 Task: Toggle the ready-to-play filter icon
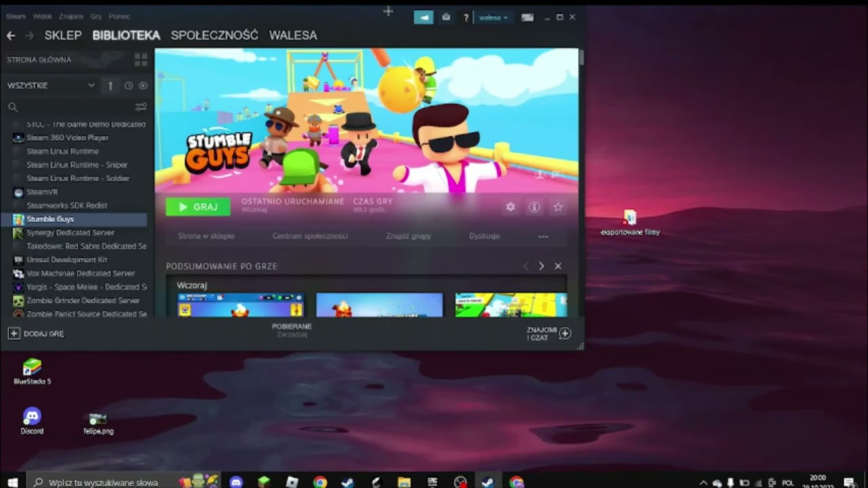143,85
